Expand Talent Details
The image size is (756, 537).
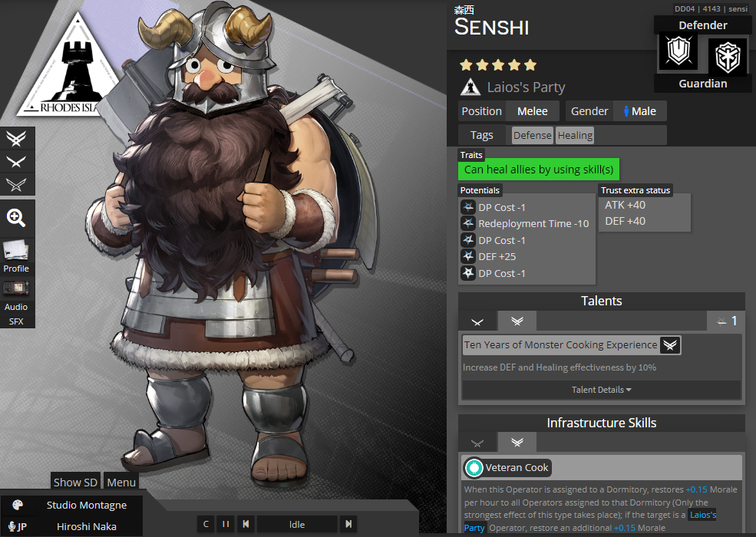click(x=601, y=390)
